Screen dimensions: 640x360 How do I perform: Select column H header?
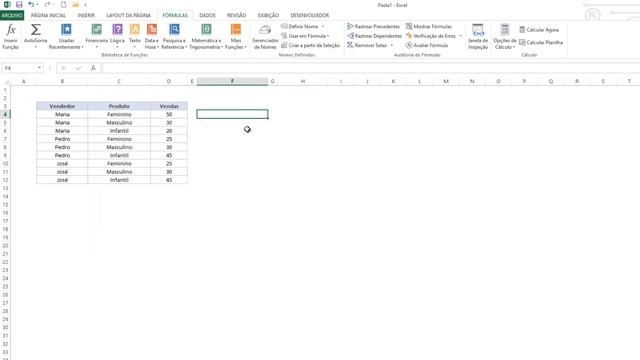(x=302, y=81)
